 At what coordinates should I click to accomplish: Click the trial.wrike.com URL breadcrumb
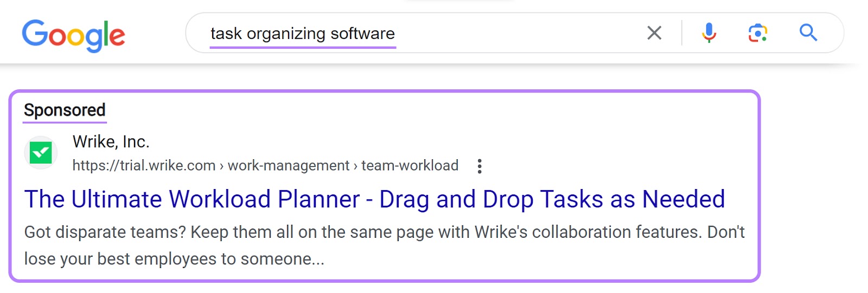point(265,166)
